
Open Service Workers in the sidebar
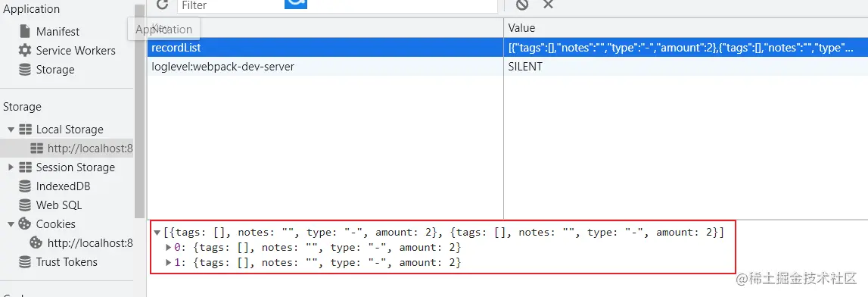tap(76, 51)
